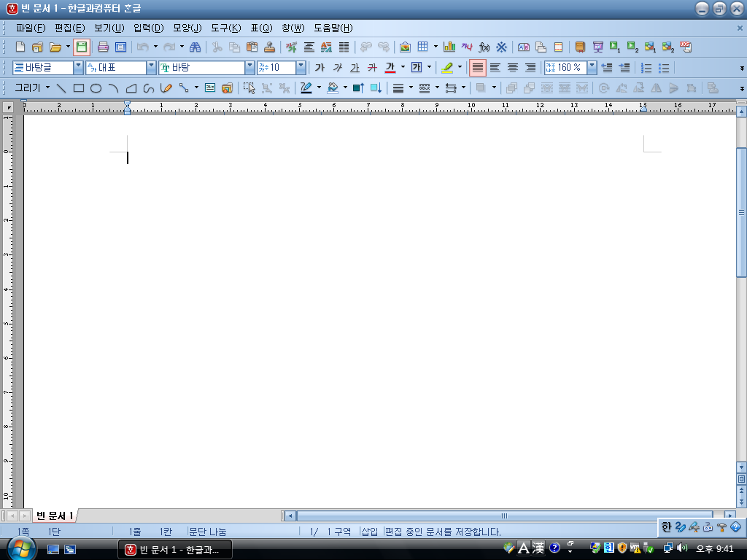Viewport: 747px width, 560px height.
Task: Click taskbar button 빈 문서 1 - 한글과
Action: (175, 550)
